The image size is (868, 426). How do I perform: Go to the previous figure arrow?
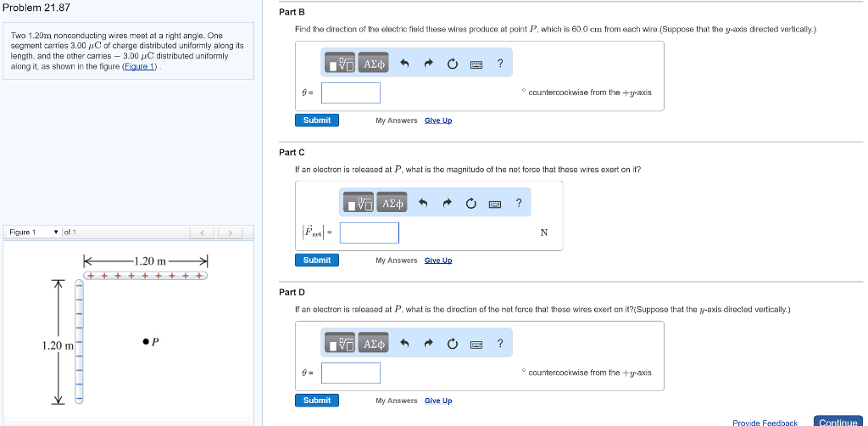coord(203,233)
